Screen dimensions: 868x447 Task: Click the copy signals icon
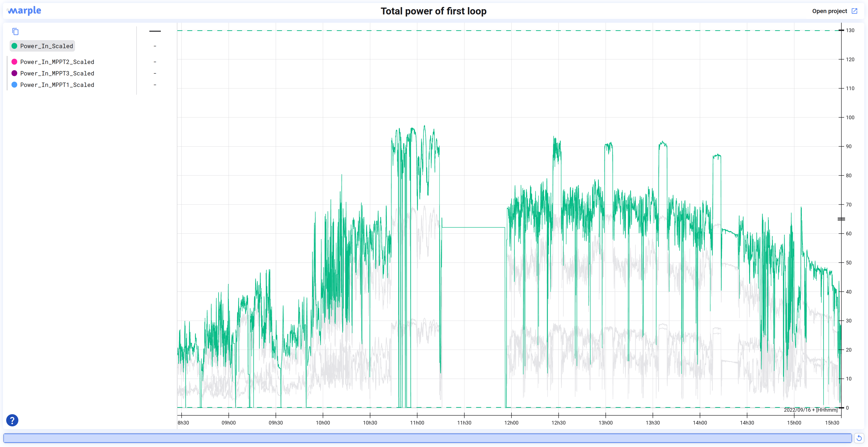pos(15,32)
